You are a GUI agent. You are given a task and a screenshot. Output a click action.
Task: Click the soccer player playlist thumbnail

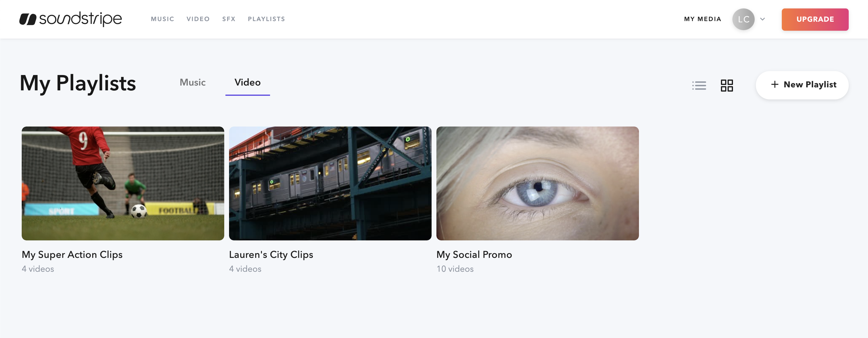point(123,183)
